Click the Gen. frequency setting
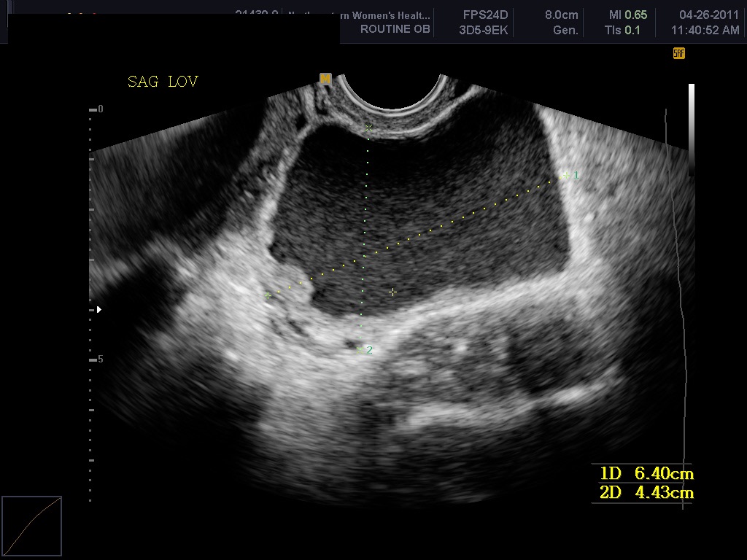This screenshot has width=747, height=560. (565, 30)
